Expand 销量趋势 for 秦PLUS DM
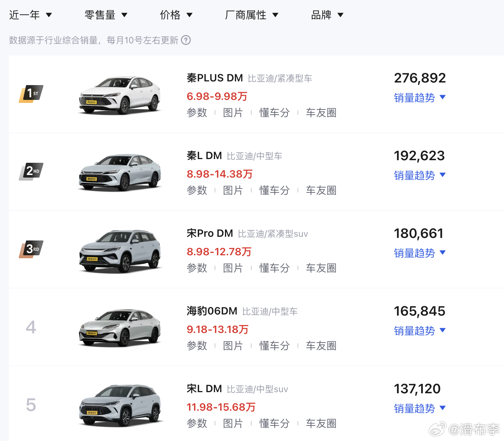The width and height of the screenshot is (504, 441). point(420,98)
